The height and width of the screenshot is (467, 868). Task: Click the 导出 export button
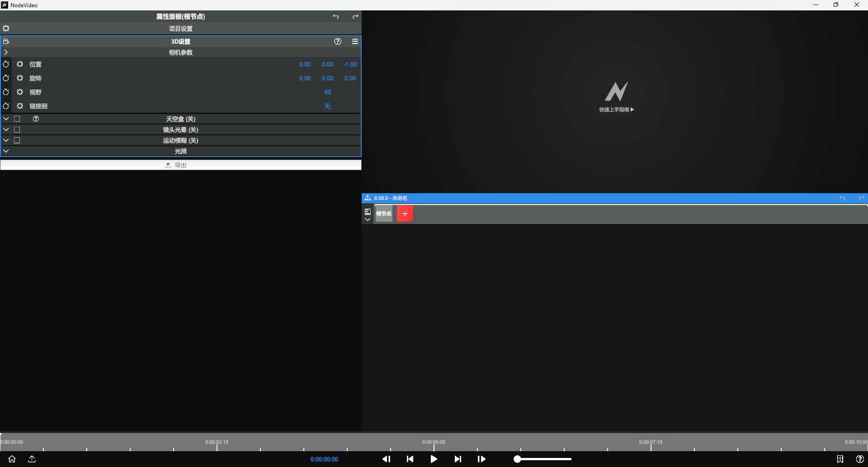(180, 165)
